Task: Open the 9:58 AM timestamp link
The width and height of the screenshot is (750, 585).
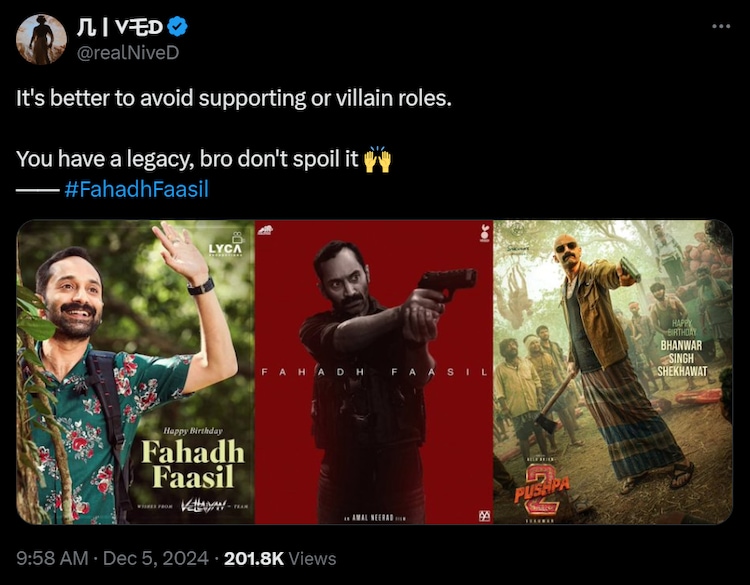Action: click(x=52, y=558)
